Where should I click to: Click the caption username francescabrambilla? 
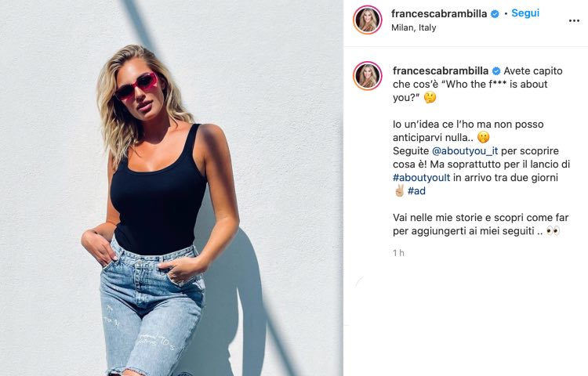pyautogui.click(x=441, y=70)
